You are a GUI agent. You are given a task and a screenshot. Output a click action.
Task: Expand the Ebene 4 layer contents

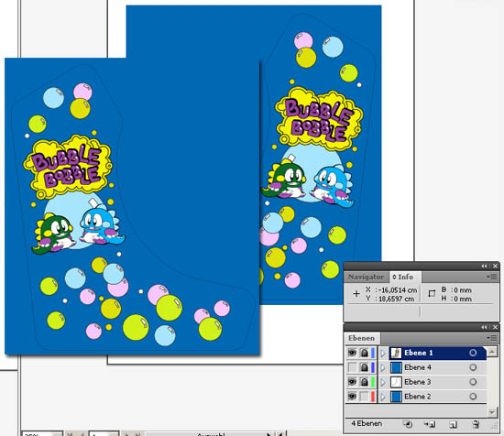pos(383,367)
